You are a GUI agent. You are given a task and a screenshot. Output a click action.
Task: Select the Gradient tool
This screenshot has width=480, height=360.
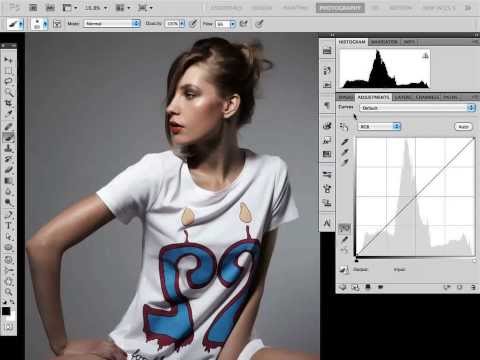click(8, 181)
